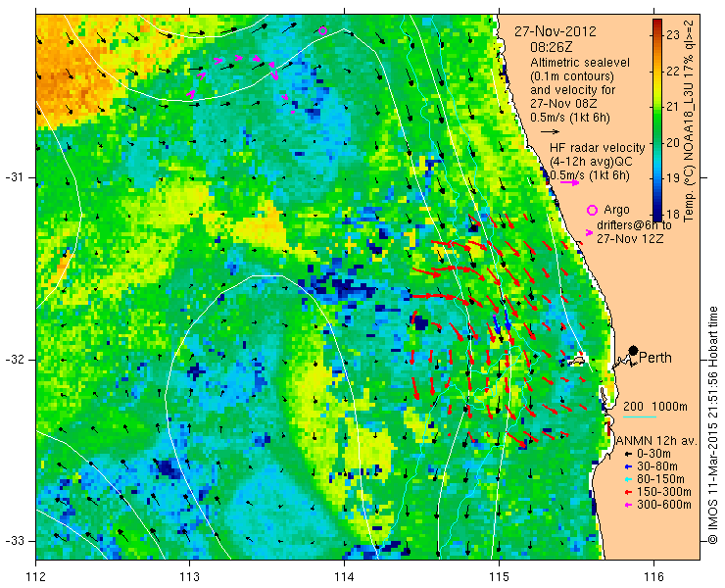Click the 19 tick label on temperature colorbar

[x=673, y=178]
